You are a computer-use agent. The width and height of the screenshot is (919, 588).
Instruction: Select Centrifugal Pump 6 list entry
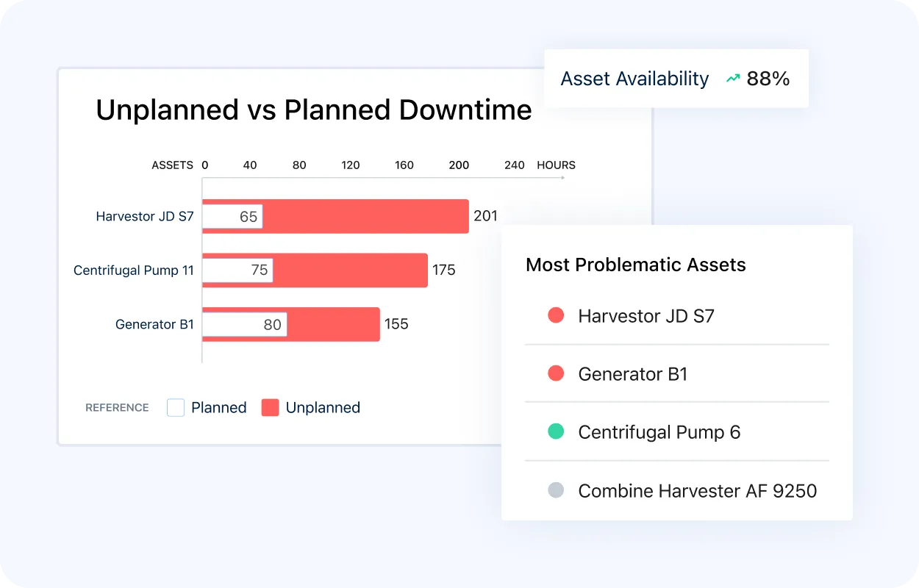pyautogui.click(x=659, y=432)
